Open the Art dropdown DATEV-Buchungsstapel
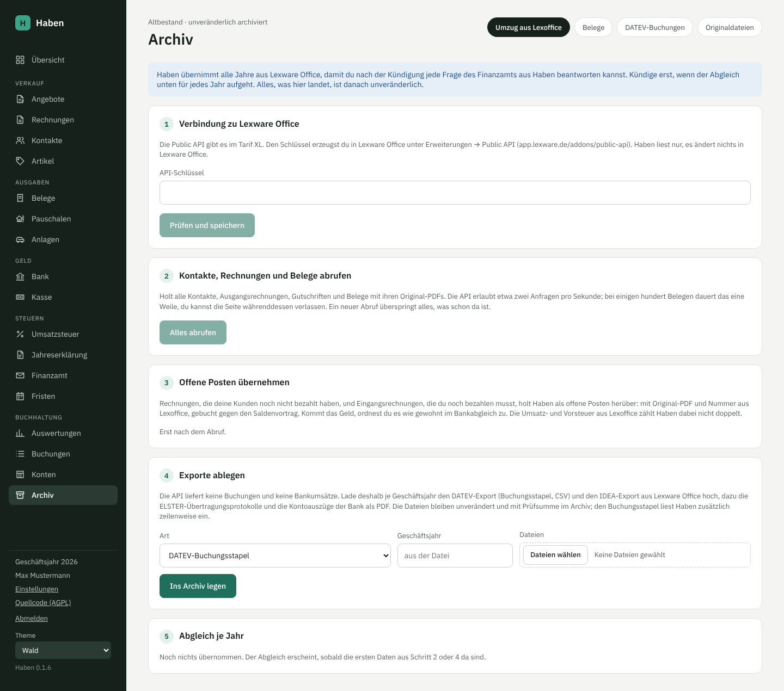Screen dimensions: 784x691 point(275,556)
